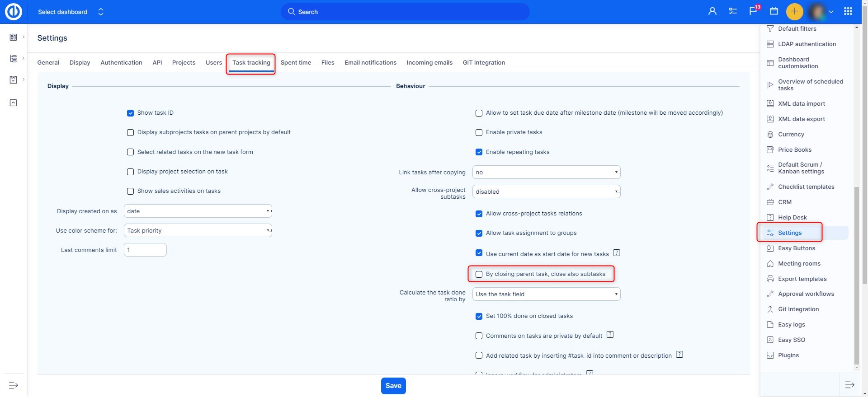Viewport: 868px width, 397px height.
Task: Click the task list icon in top bar
Action: [733, 11]
